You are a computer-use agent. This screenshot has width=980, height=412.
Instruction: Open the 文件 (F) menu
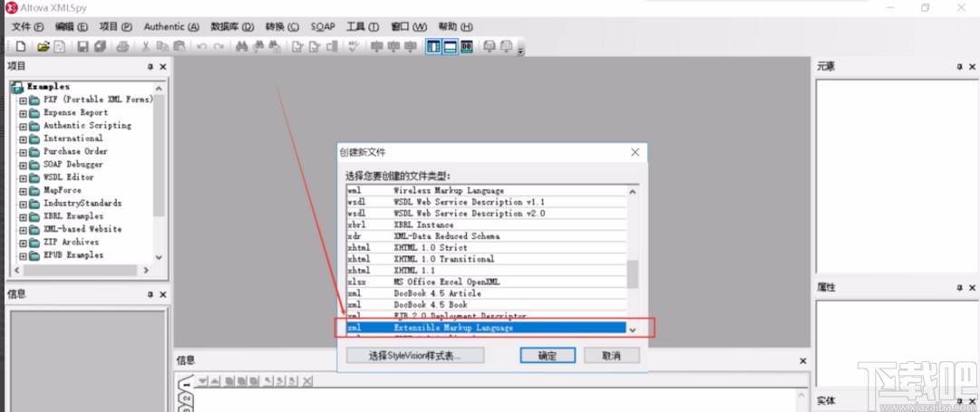point(28,27)
